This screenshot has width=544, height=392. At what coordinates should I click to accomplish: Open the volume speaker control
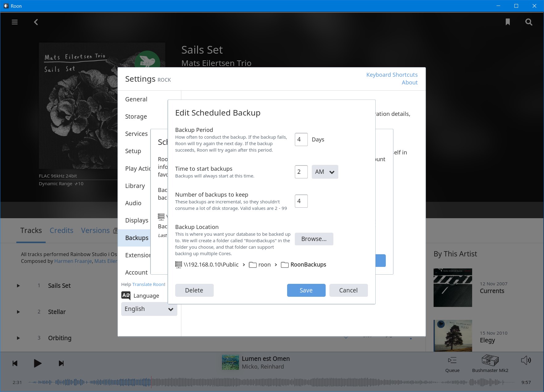(526, 360)
